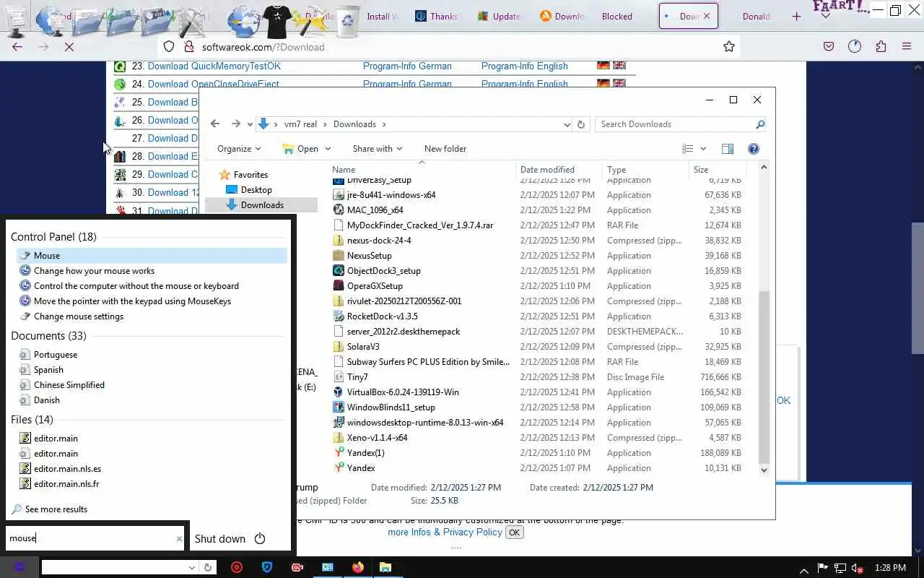Bookmark this page with the star icon
Screen dimensions: 924x578
pyautogui.click(x=729, y=47)
